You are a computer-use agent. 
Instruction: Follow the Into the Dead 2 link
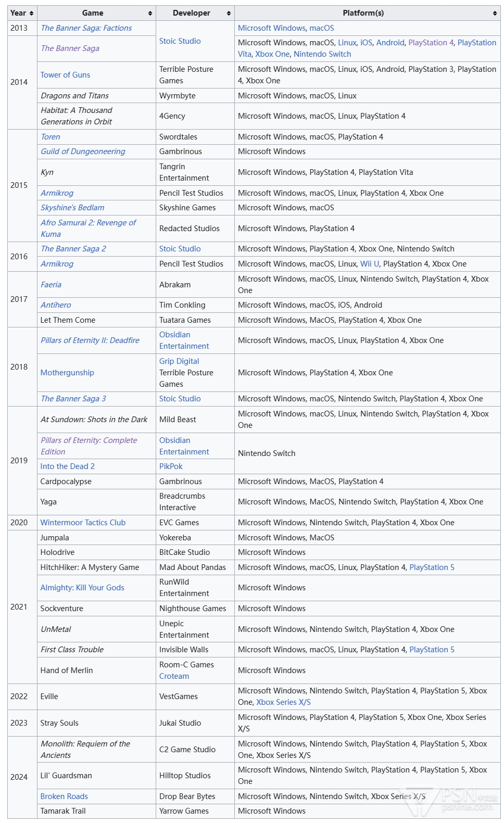pos(68,466)
